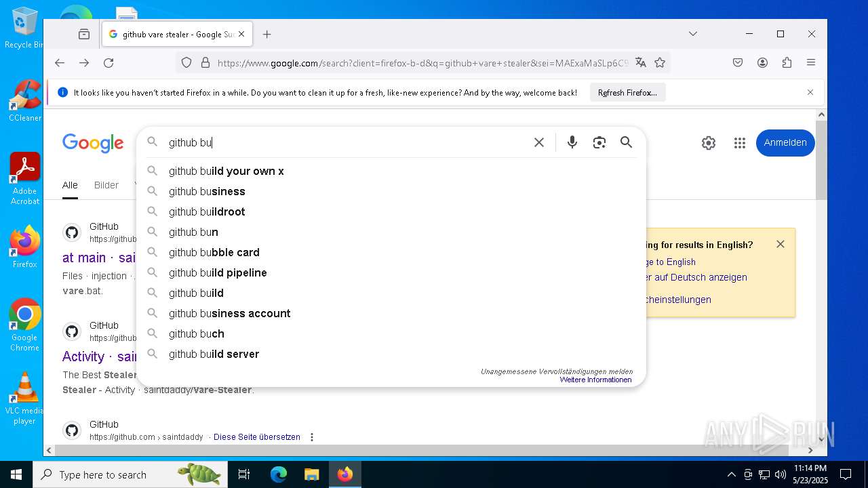Switch to the Bilder results tab

[x=106, y=185]
